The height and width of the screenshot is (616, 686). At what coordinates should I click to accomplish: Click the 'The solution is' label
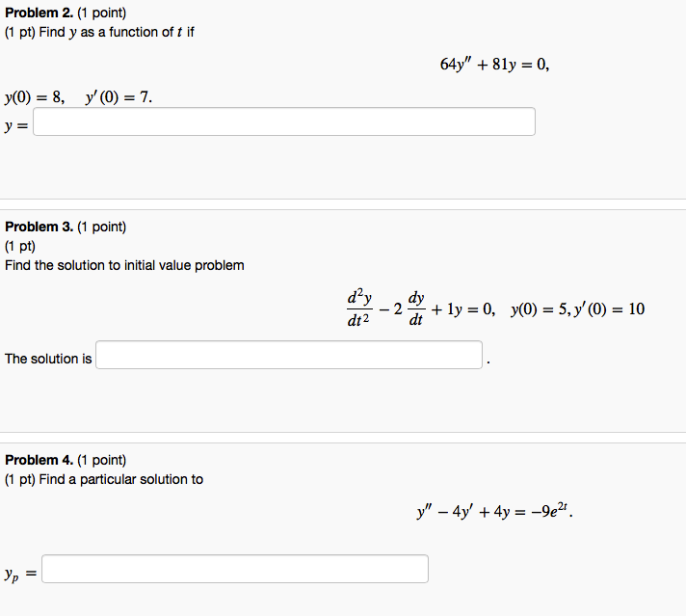(48, 359)
